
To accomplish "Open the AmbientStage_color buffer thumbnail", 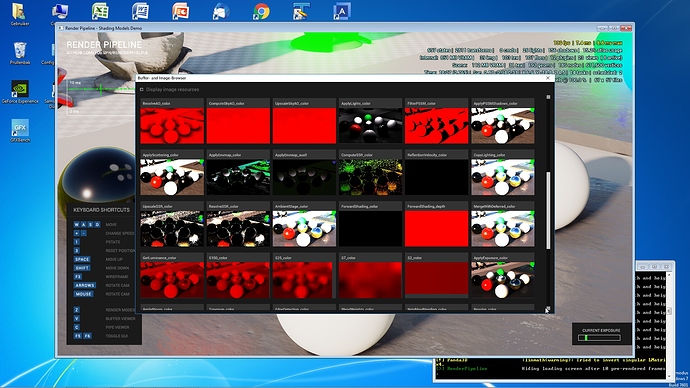I will pyautogui.click(x=304, y=229).
